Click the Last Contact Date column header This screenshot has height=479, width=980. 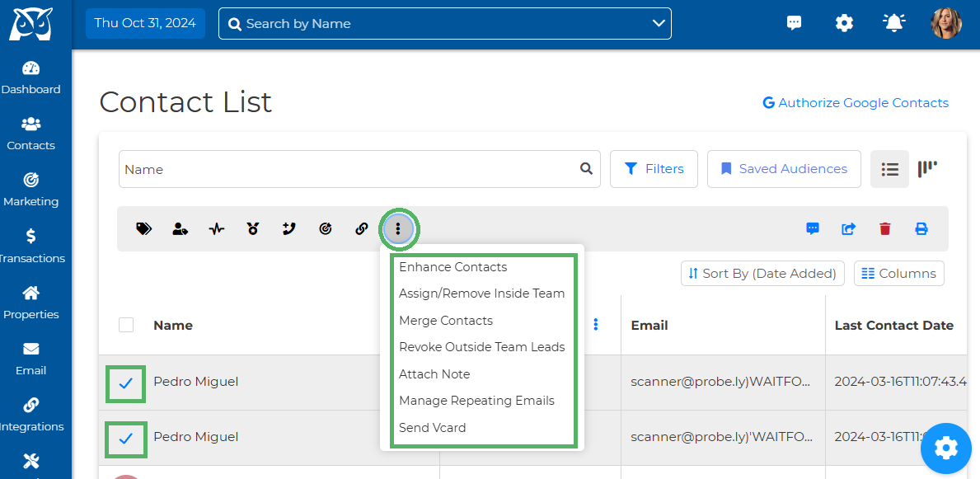pyautogui.click(x=893, y=325)
